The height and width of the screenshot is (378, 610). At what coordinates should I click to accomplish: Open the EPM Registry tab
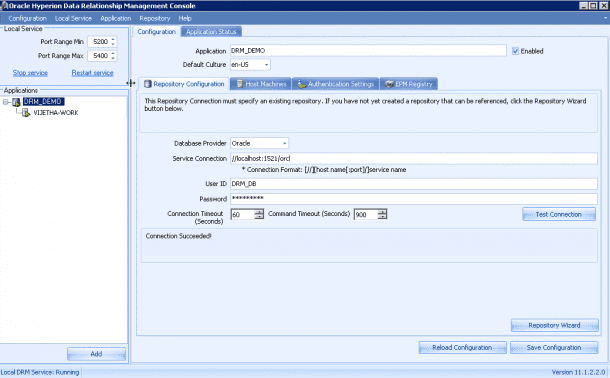(408, 84)
